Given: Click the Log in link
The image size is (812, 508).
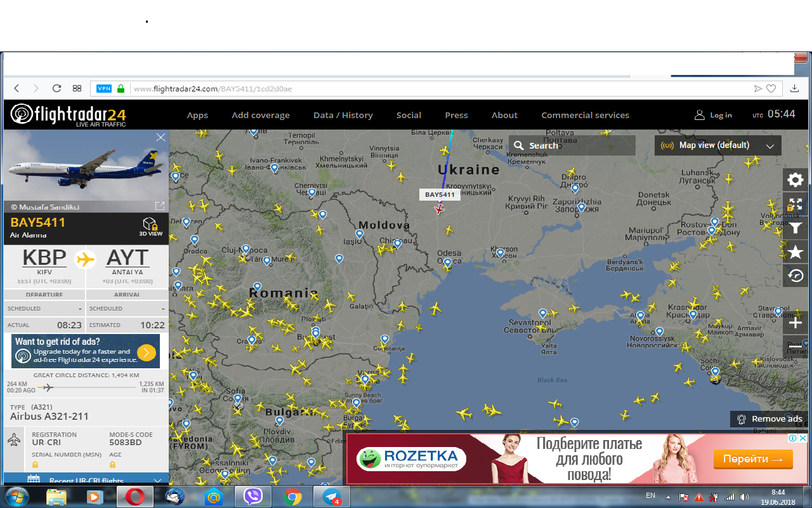Looking at the screenshot, I should click(714, 115).
